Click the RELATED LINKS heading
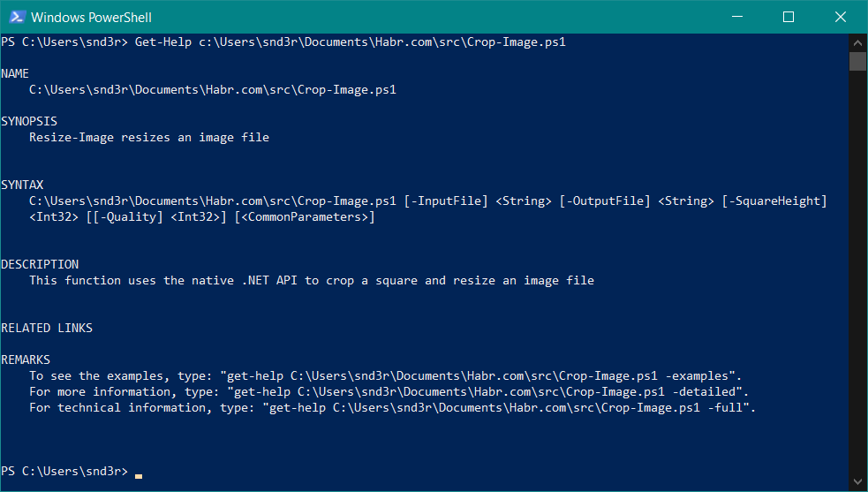 pyautogui.click(x=47, y=328)
